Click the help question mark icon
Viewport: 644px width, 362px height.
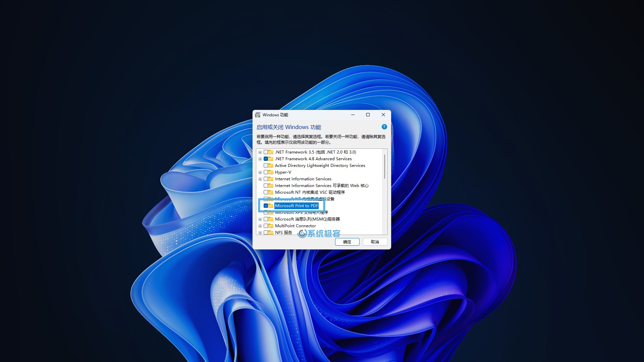384,127
